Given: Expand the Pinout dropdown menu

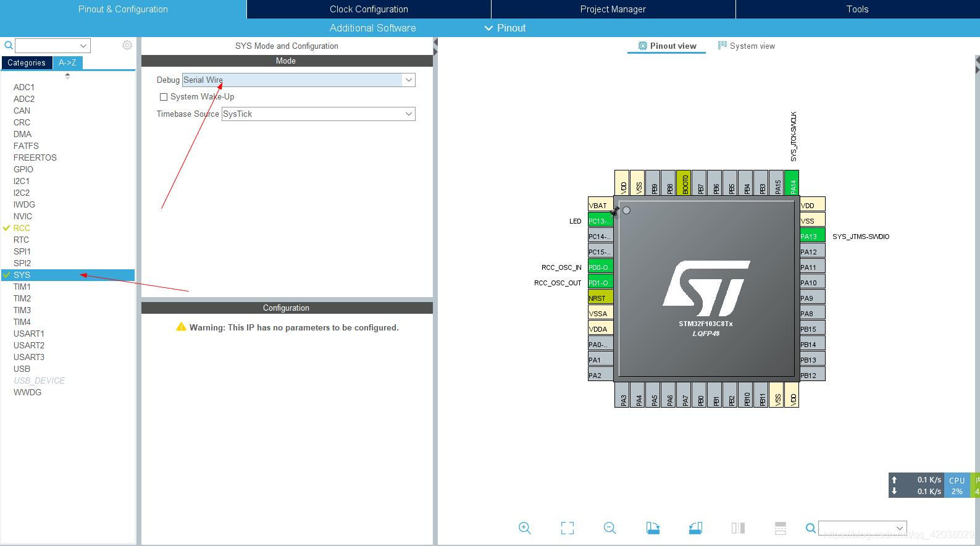Looking at the screenshot, I should 505,28.
